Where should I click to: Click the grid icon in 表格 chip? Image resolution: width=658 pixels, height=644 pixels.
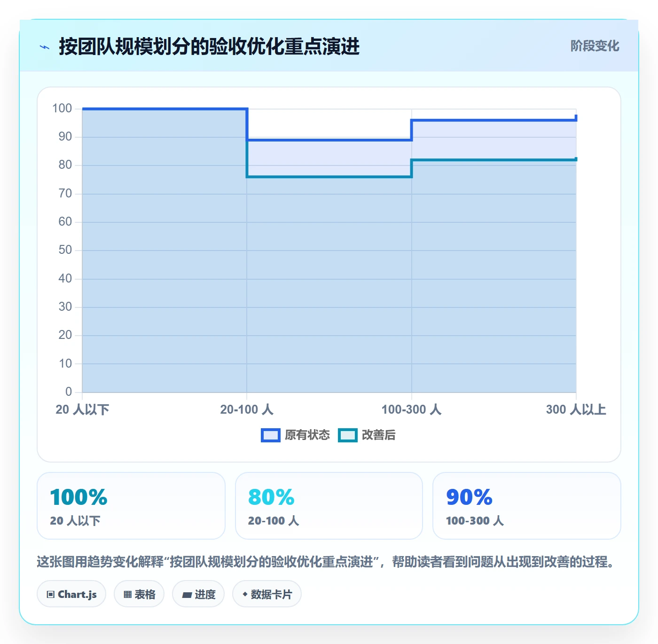point(127,595)
